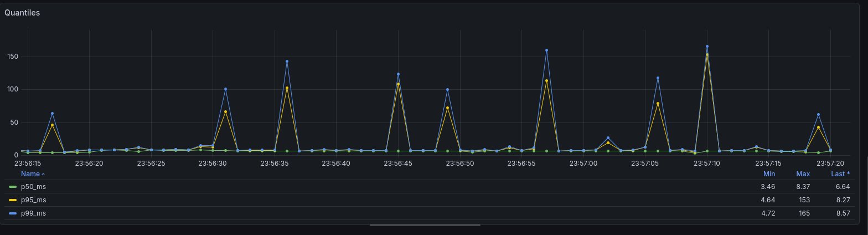
Task: Sort legend by the Min column
Action: [x=768, y=174]
